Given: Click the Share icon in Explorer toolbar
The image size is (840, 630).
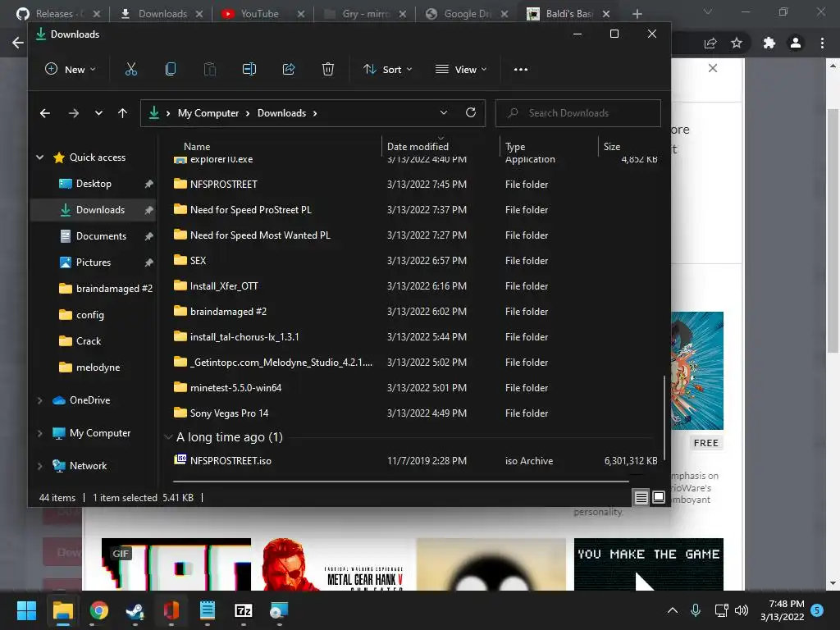Looking at the screenshot, I should point(289,69).
